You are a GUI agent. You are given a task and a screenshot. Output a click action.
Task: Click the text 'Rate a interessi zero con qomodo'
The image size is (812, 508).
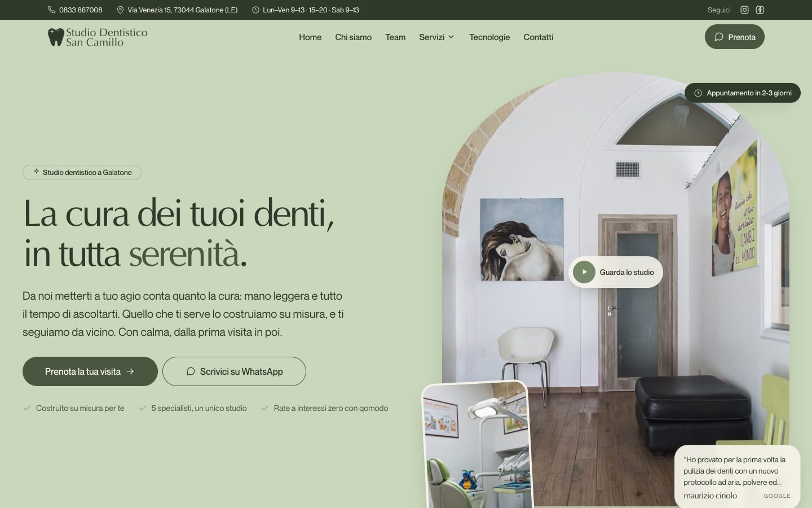tap(331, 408)
